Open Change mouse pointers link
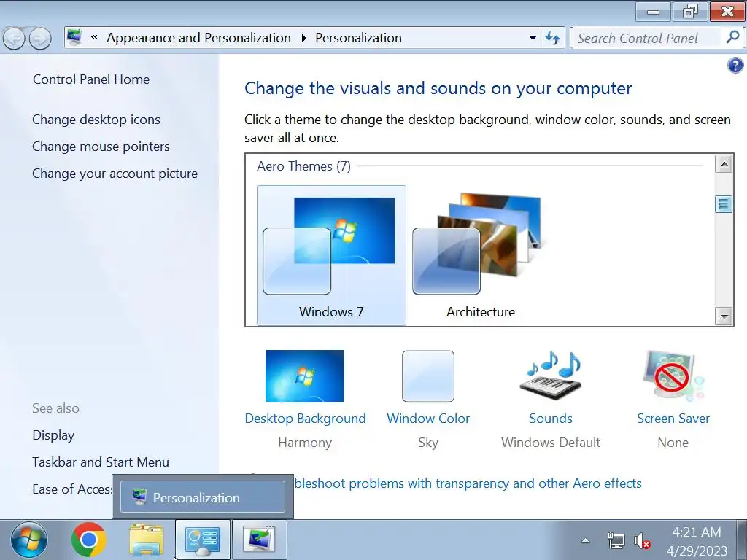This screenshot has height=560, width=747. coord(101,147)
